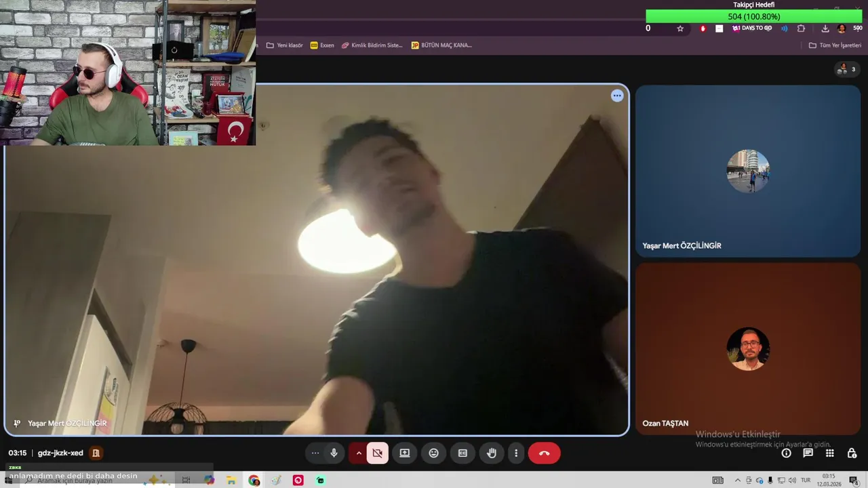This screenshot has width=868, height=488.
Task: Expand video settings arrow beside camera
Action: pos(359,453)
